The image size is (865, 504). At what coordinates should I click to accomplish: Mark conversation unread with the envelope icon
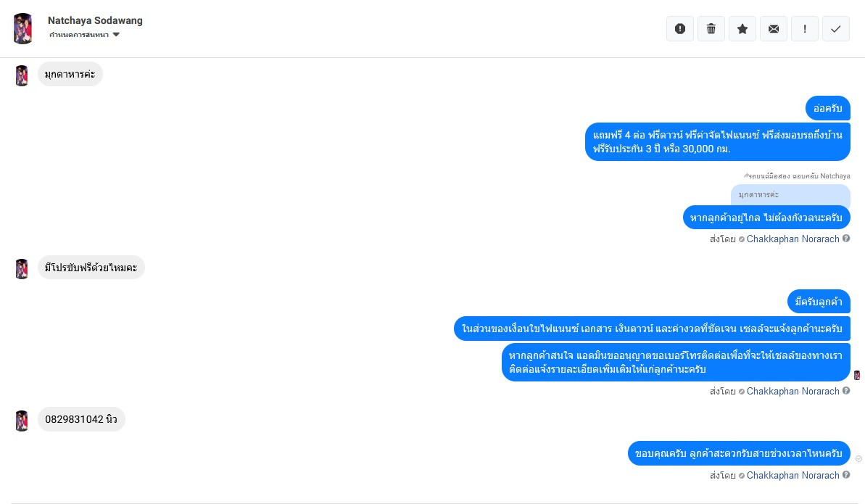pos(774,28)
